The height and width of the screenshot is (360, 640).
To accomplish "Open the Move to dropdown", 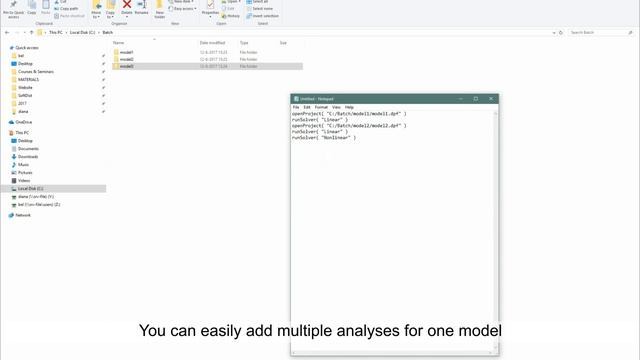I will (96, 10).
